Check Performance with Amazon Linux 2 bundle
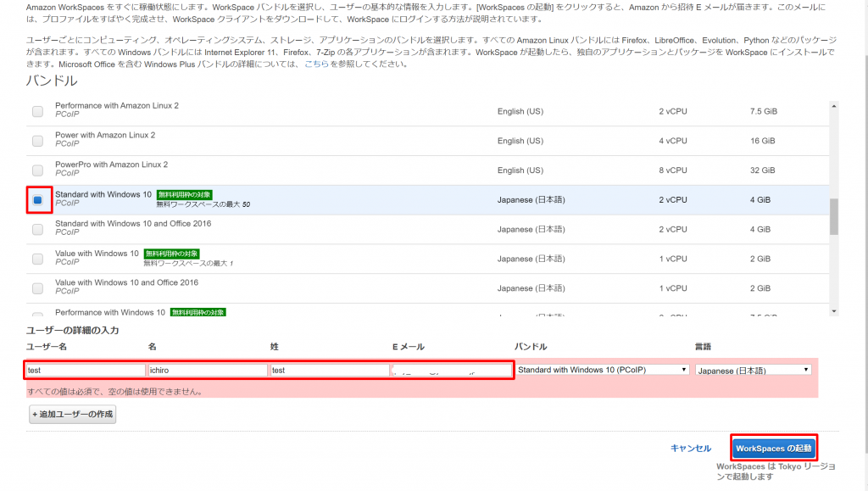 (37, 111)
